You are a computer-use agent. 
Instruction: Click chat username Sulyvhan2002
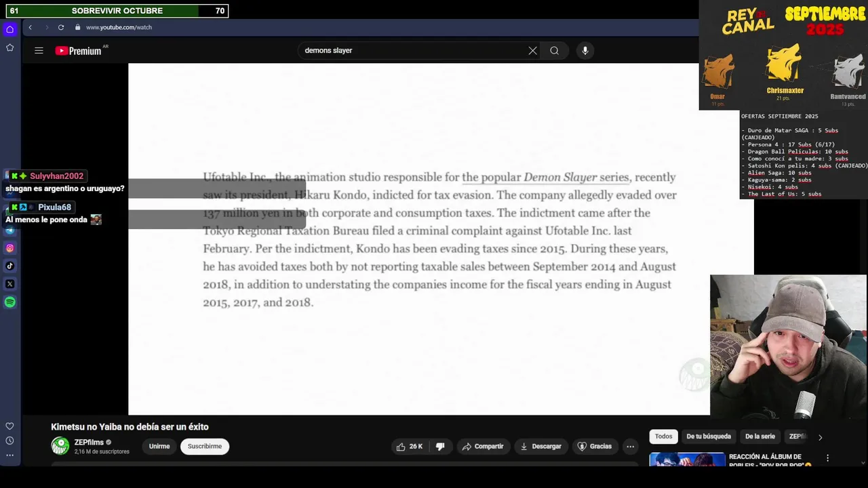[x=56, y=176]
